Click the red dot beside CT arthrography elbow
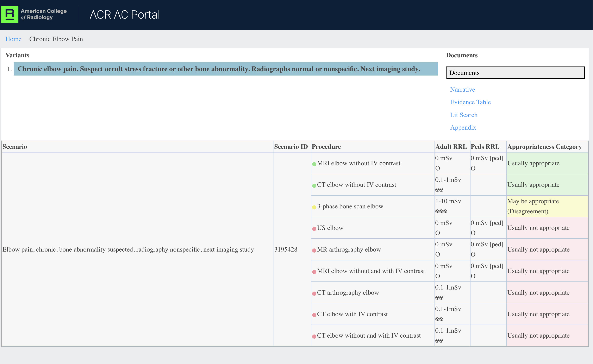 (x=314, y=293)
